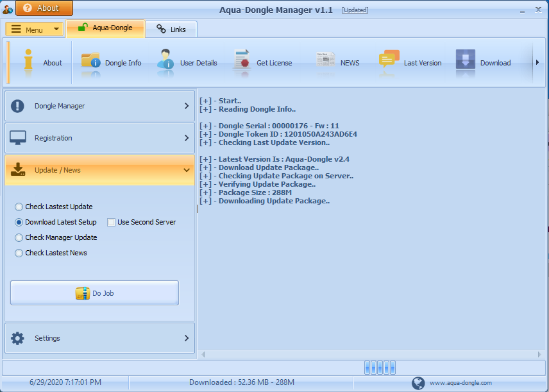Click the Do Job button

pyautogui.click(x=94, y=293)
